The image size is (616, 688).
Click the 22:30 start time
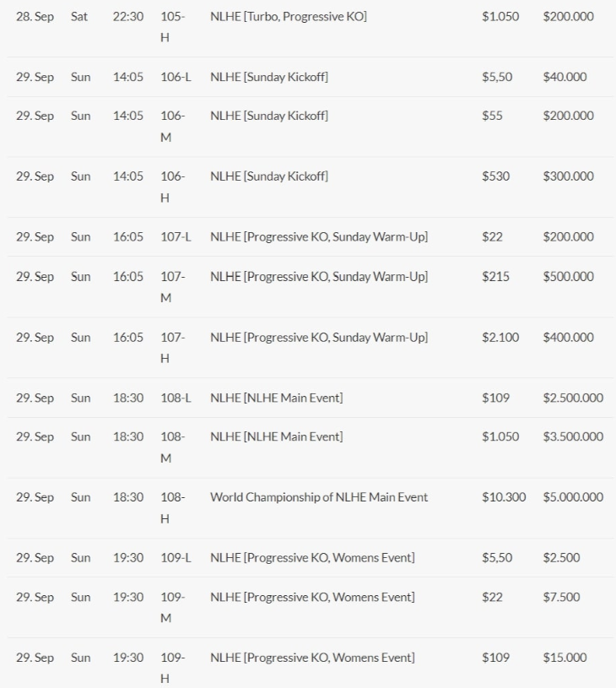coord(128,16)
